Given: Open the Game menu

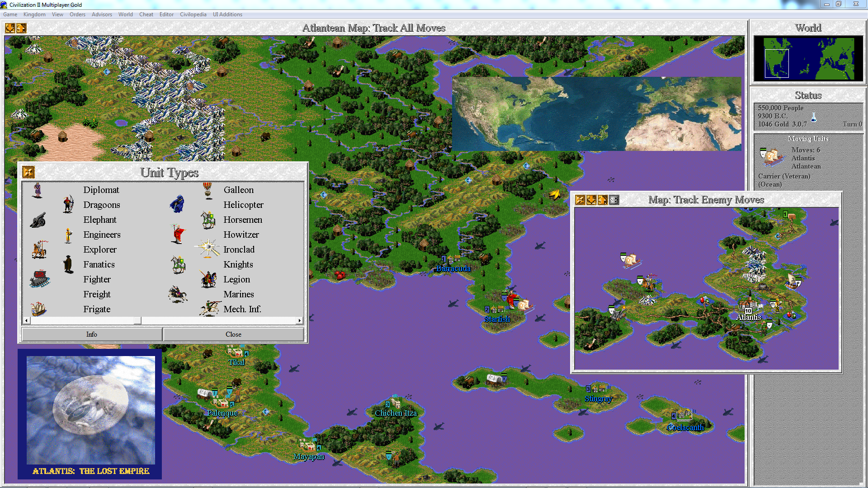Looking at the screenshot, I should pyautogui.click(x=10, y=14).
